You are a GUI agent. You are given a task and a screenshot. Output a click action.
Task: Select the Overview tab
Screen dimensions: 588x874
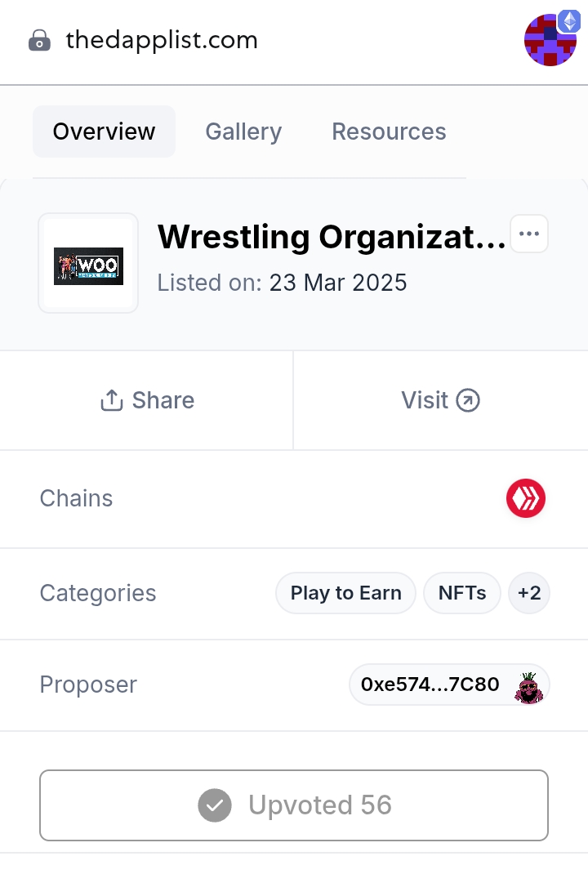click(105, 132)
